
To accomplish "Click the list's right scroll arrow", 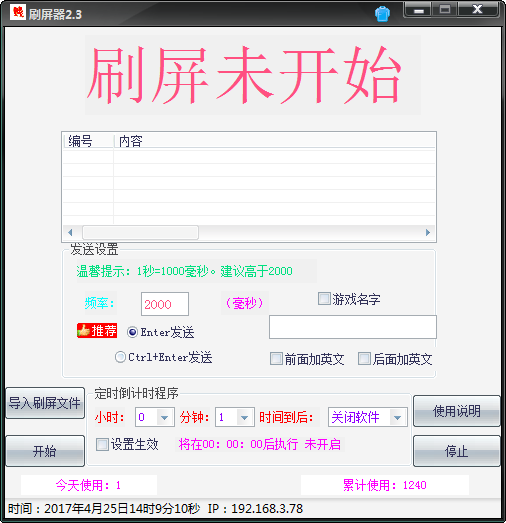I will pos(428,232).
